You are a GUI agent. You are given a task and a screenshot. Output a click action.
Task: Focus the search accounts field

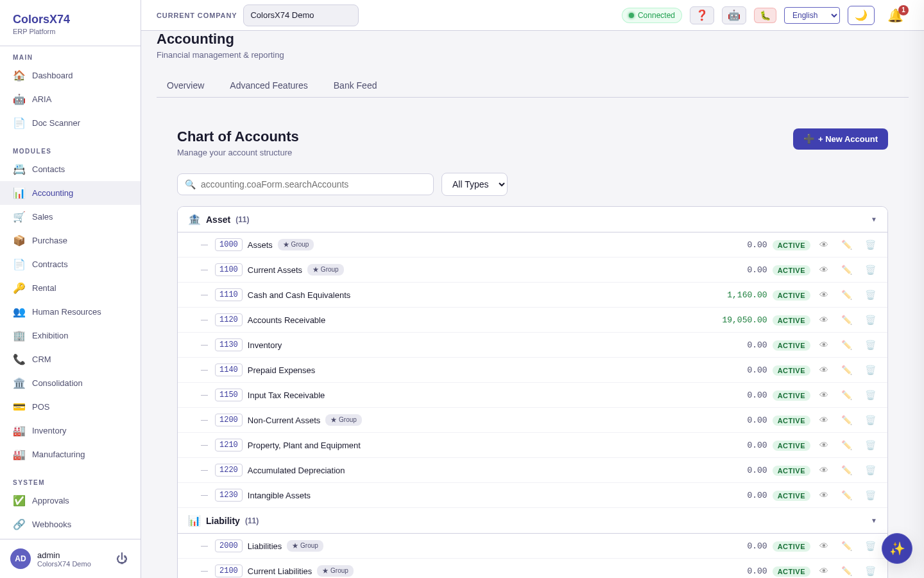click(x=305, y=184)
